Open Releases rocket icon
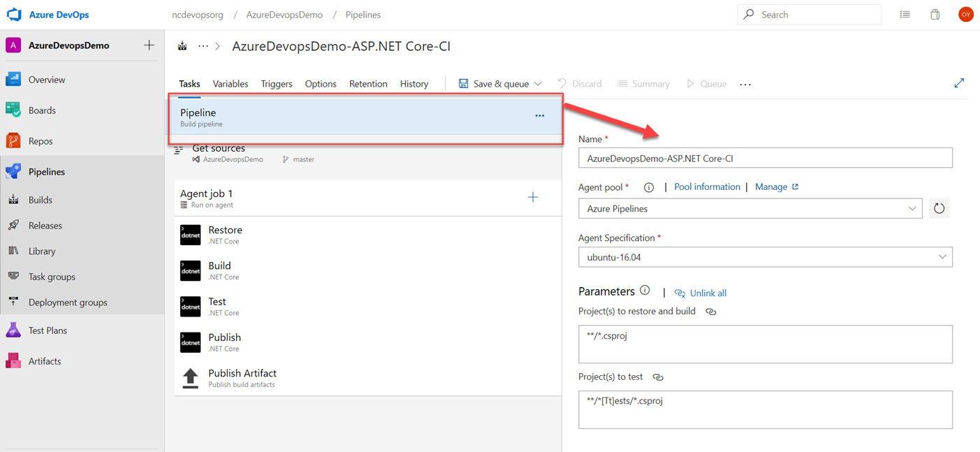Viewport: 980px width, 452px height. 13,226
